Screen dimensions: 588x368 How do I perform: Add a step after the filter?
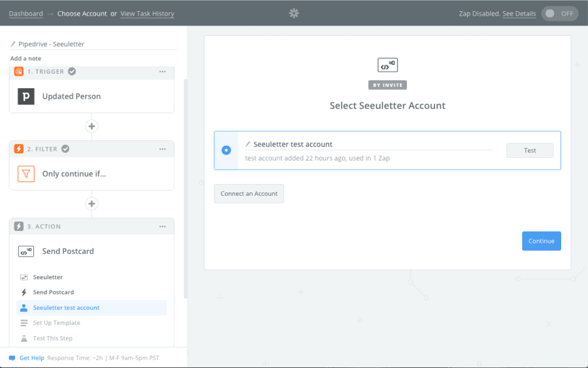[x=92, y=204]
